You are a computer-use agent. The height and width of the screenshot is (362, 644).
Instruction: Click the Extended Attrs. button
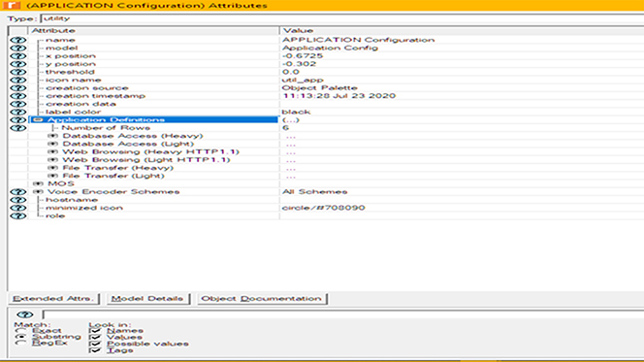pos(53,299)
